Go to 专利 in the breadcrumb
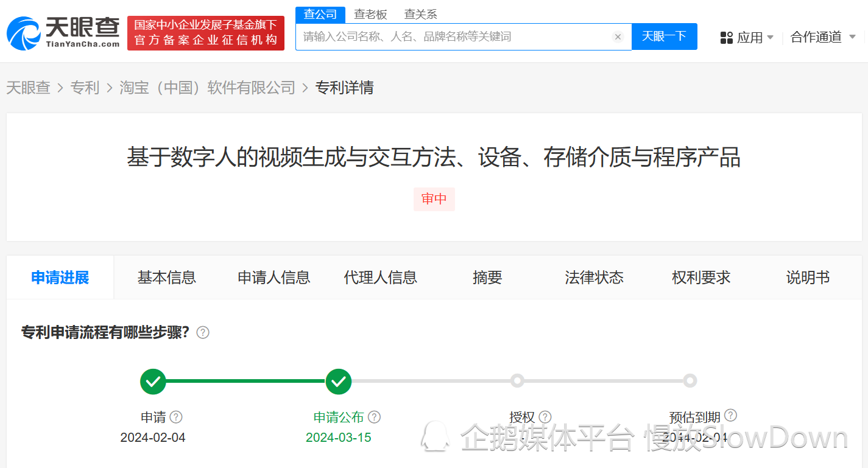 [x=85, y=88]
